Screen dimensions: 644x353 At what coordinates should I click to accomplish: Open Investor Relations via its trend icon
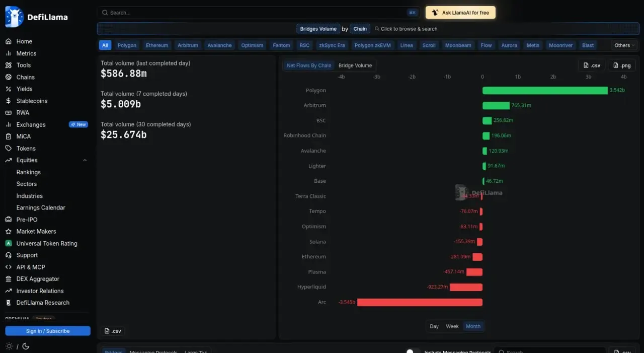(x=8, y=291)
